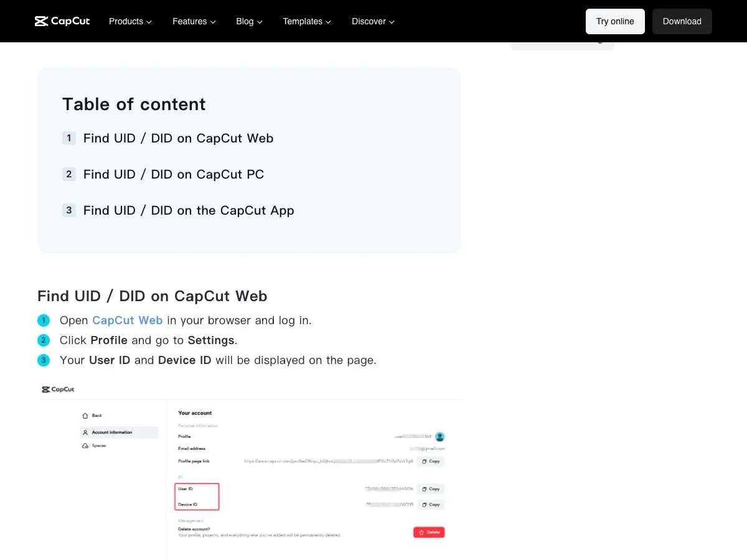Viewport: 747px width, 560px height.
Task: Open the Discover menu
Action: (x=373, y=21)
